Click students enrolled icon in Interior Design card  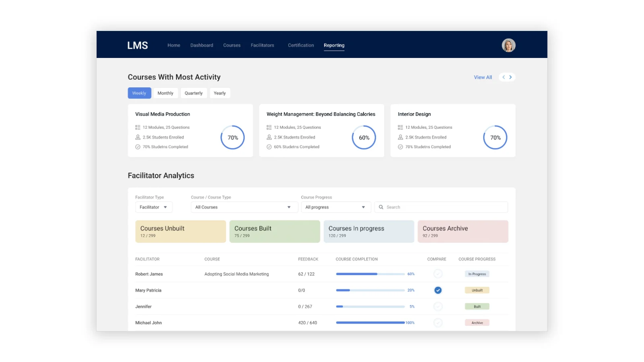400,137
